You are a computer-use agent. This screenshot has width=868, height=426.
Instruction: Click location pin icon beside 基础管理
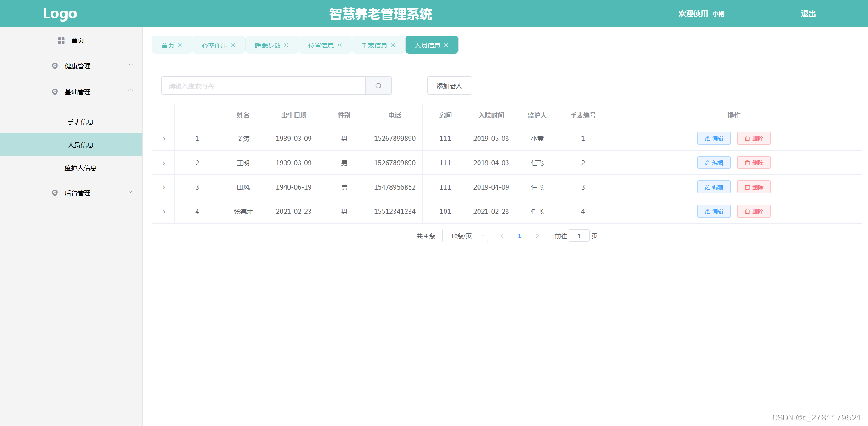tap(55, 92)
